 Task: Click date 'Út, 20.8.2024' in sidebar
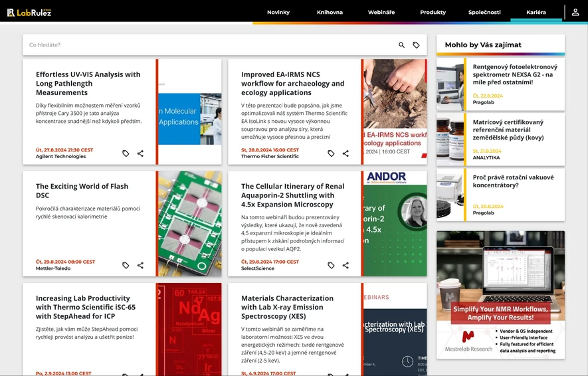[x=488, y=207]
